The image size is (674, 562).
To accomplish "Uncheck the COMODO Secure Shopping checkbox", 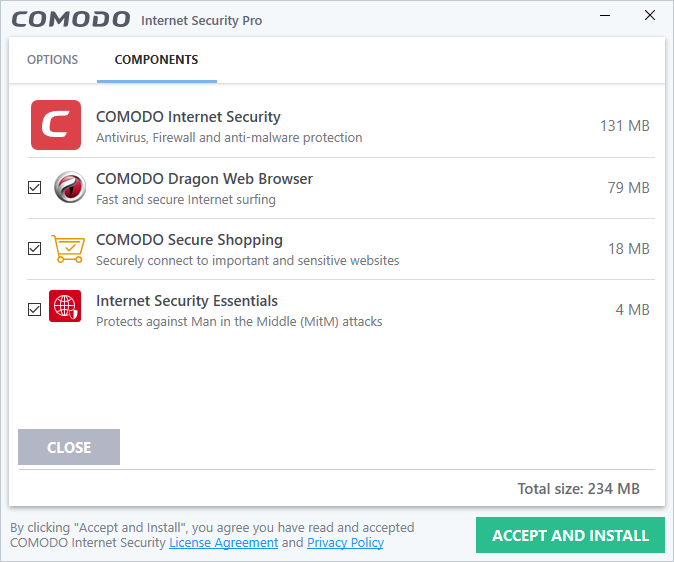I will click(34, 249).
